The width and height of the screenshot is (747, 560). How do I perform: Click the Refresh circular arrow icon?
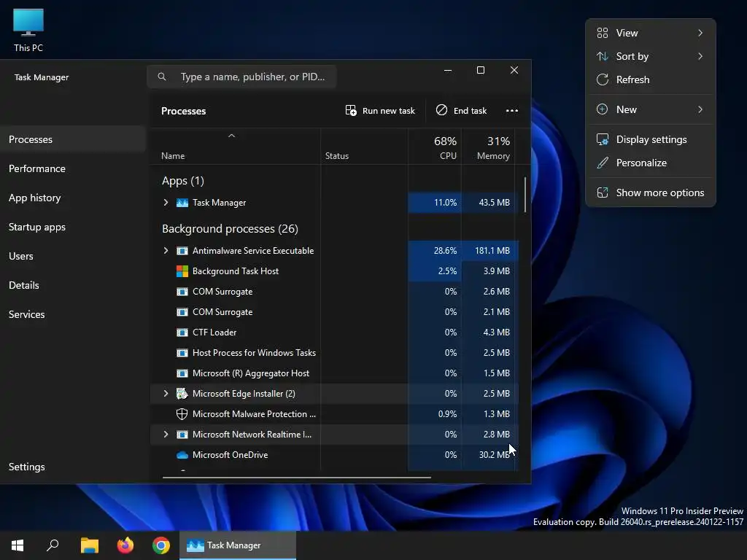602,79
